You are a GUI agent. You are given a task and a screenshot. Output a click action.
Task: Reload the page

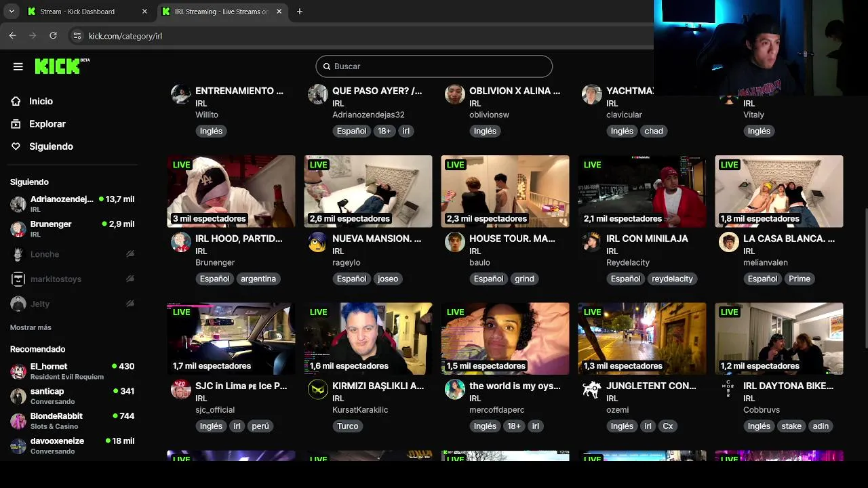click(53, 36)
